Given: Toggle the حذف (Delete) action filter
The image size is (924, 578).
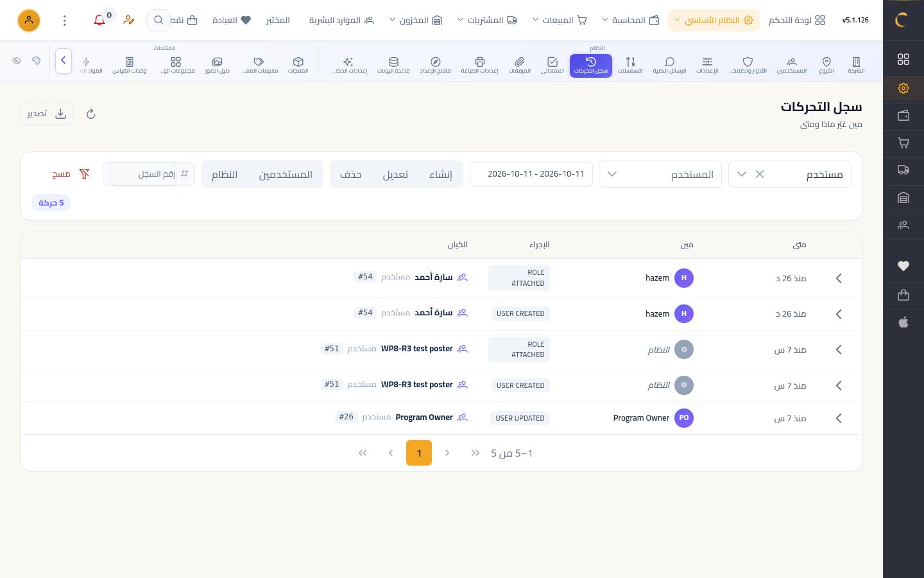Looking at the screenshot, I should [x=351, y=174].
